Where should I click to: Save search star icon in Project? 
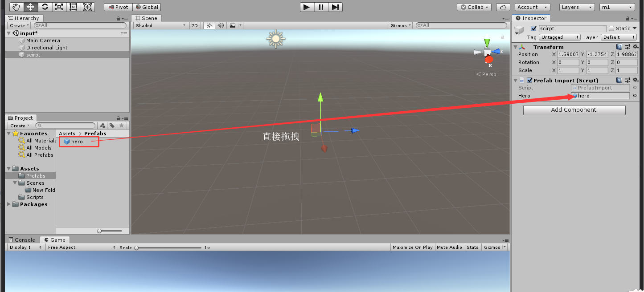click(x=121, y=126)
